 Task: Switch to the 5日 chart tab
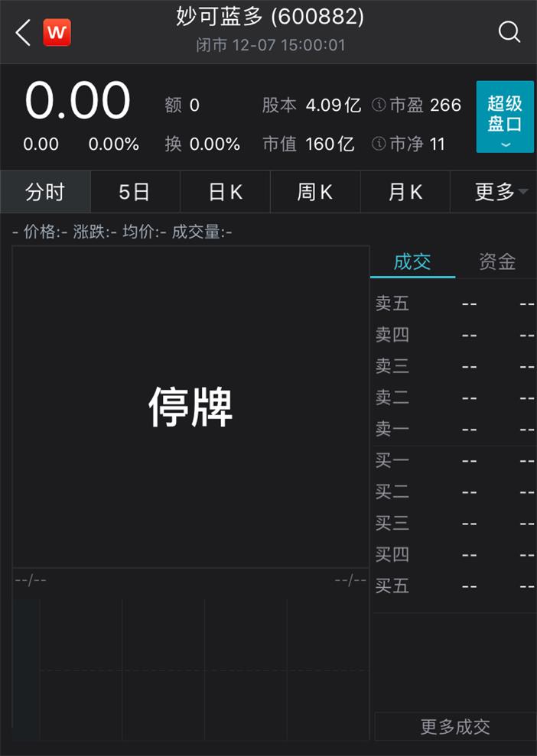pos(135,192)
